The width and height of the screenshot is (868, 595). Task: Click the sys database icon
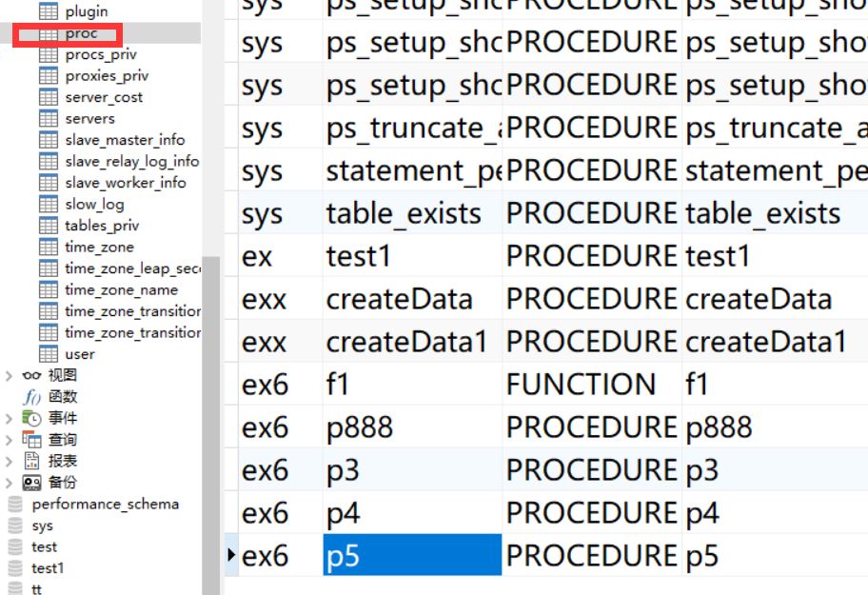pos(15,526)
